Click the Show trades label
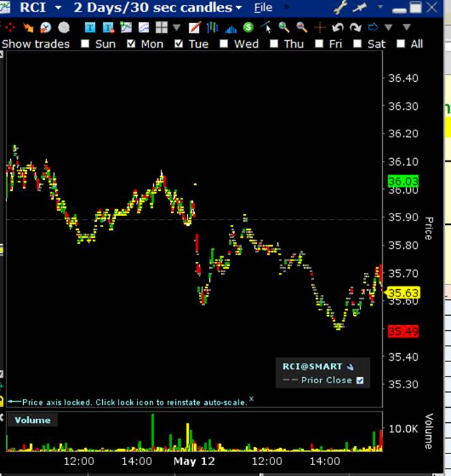This screenshot has height=476, width=451. (x=36, y=44)
